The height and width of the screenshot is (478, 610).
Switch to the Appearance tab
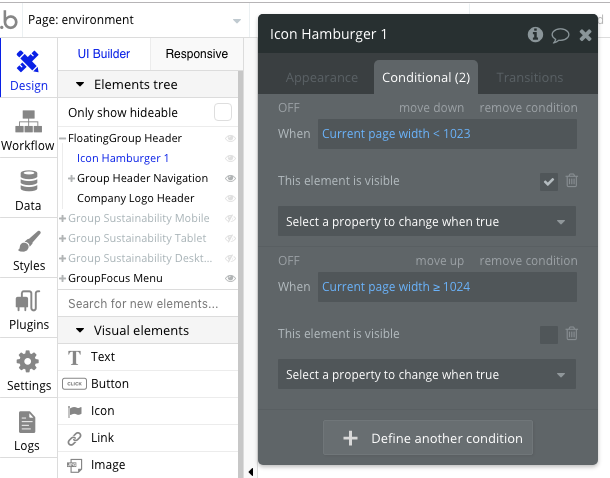(322, 78)
